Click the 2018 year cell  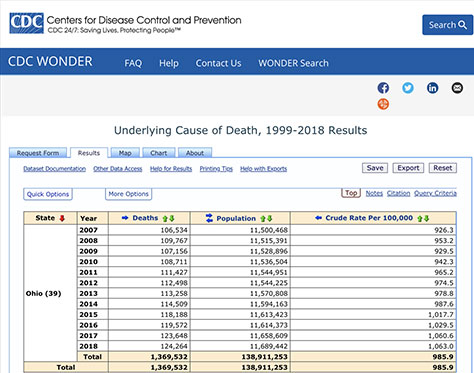click(x=93, y=346)
